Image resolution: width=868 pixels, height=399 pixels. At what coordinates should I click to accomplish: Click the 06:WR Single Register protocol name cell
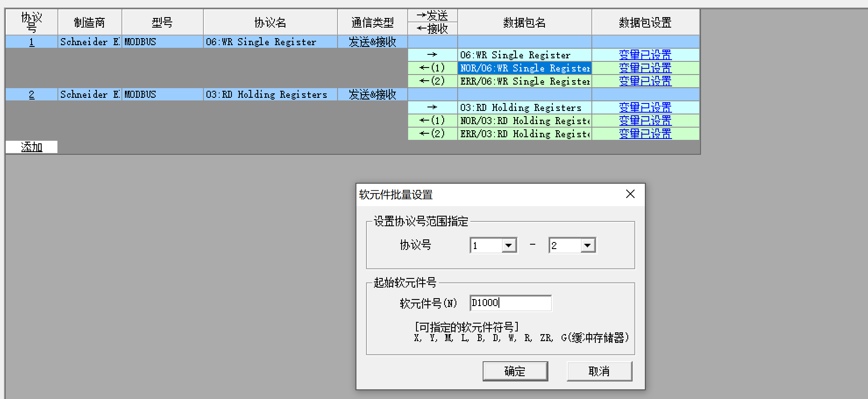(x=270, y=42)
